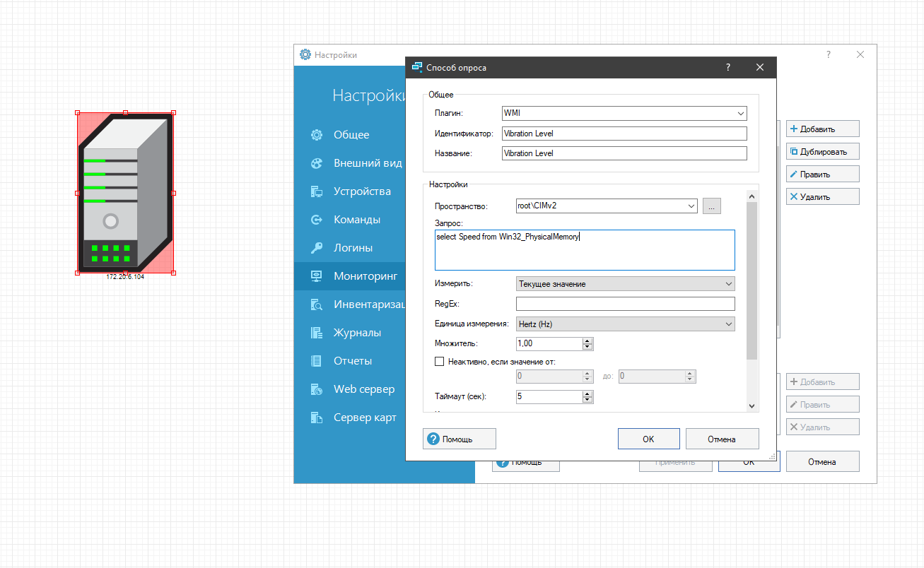The image size is (924, 568).
Task: Click the empty RegEx input field
Action: pyautogui.click(x=626, y=304)
